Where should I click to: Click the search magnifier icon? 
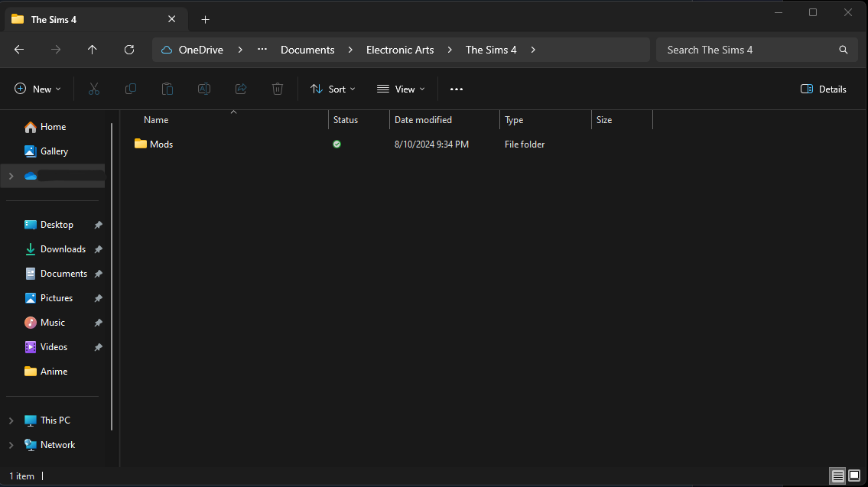[843, 50]
